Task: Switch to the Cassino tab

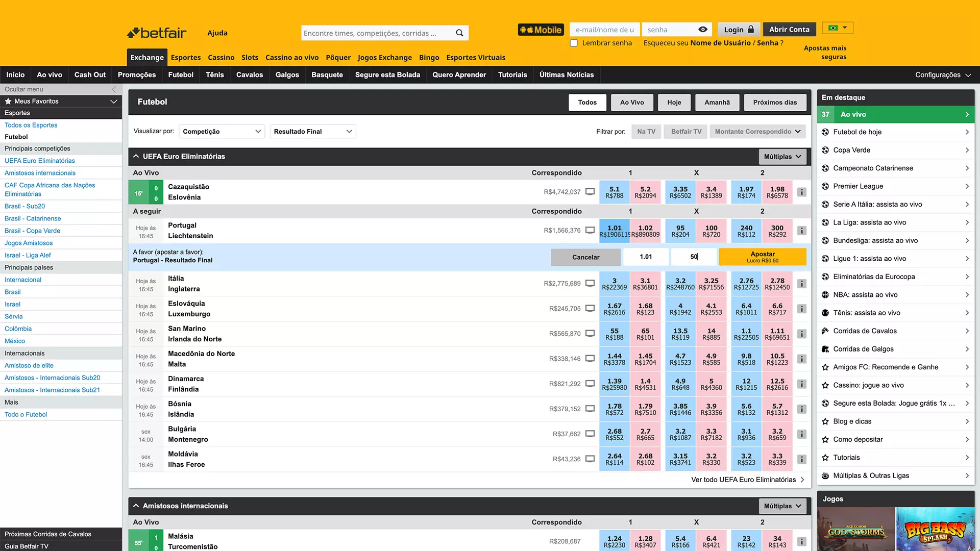Action: pyautogui.click(x=221, y=58)
